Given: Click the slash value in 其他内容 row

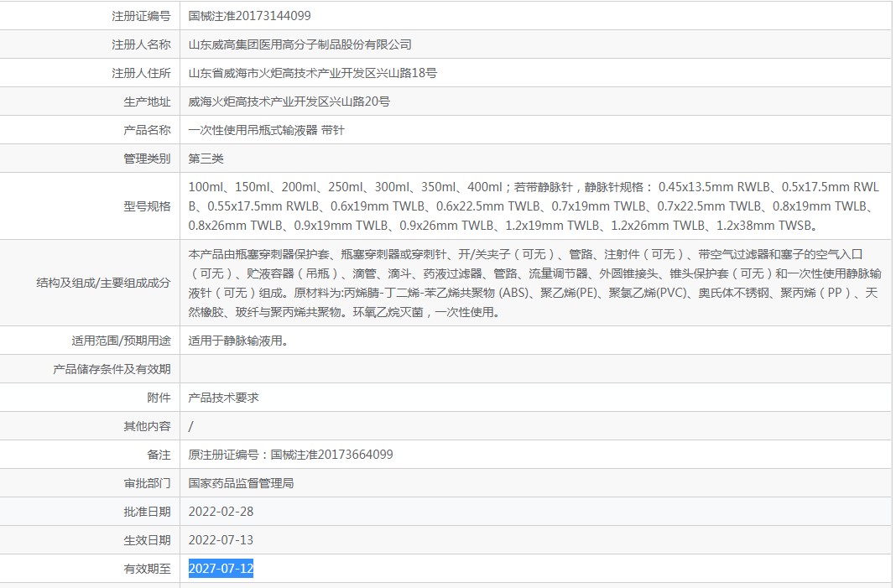Looking at the screenshot, I should 190,426.
